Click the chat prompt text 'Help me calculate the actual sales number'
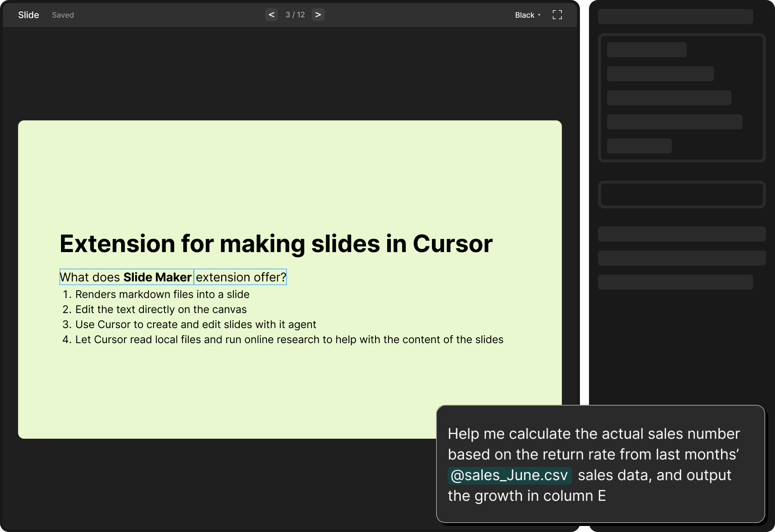 [594, 434]
